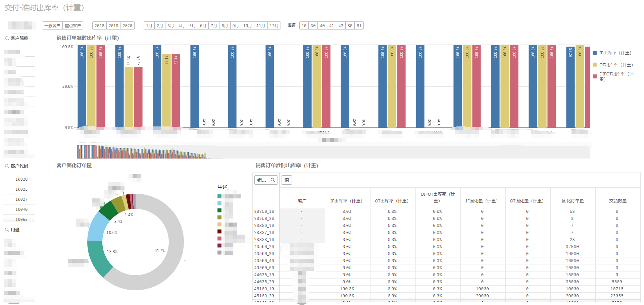
Task: Click yellow OT出库率 legend icon
Action: (x=595, y=65)
